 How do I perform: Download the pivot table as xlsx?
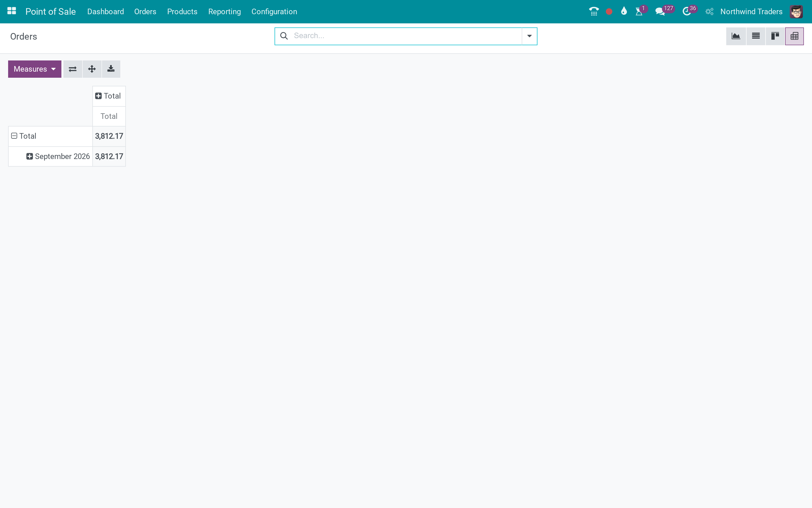(x=111, y=69)
